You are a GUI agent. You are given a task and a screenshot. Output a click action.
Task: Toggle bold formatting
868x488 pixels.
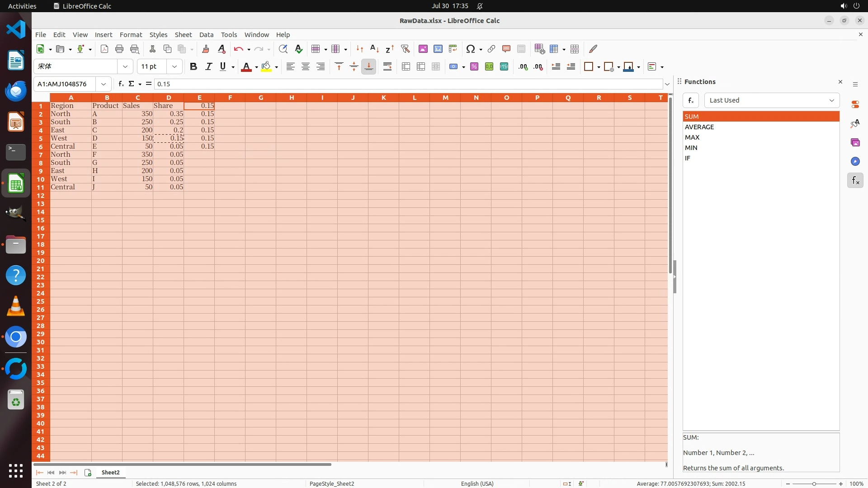click(193, 66)
